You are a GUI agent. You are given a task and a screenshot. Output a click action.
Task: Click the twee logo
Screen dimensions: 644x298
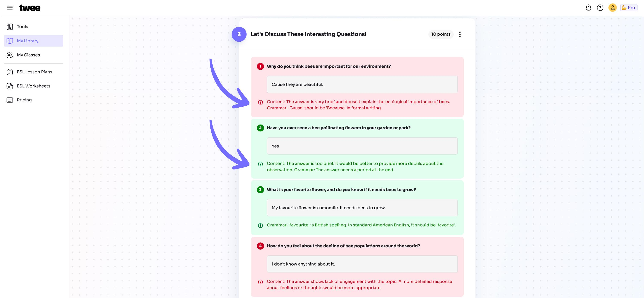click(x=30, y=8)
